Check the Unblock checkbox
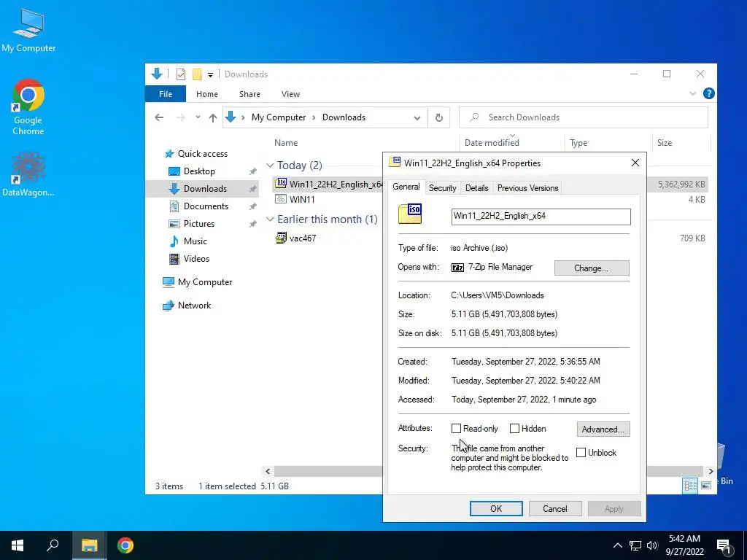 tap(581, 453)
